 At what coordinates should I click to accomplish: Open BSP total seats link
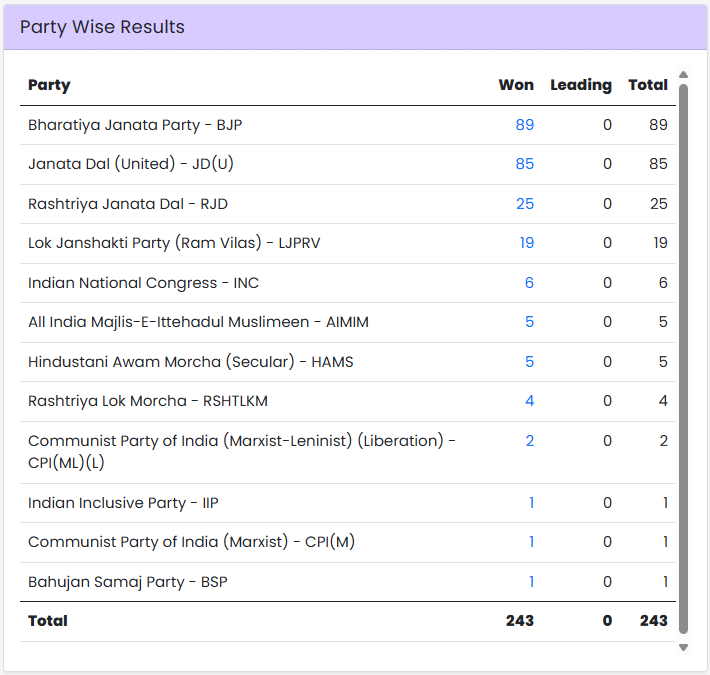[x=664, y=582]
